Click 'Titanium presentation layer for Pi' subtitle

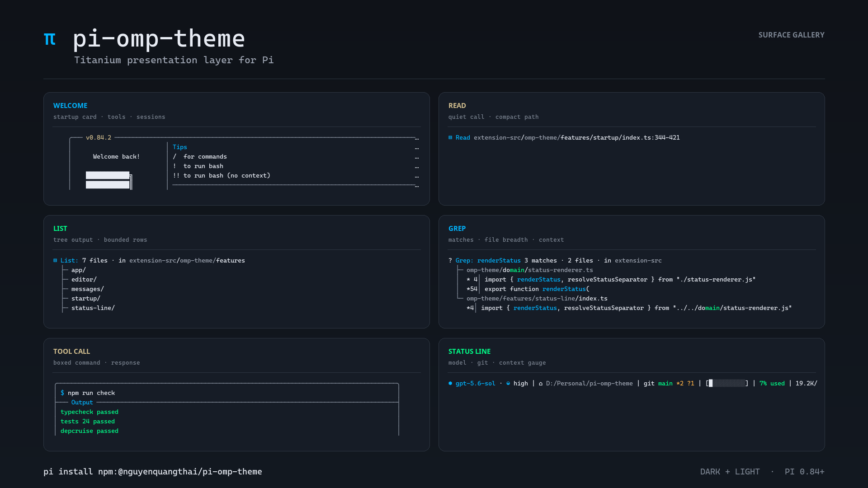click(174, 60)
